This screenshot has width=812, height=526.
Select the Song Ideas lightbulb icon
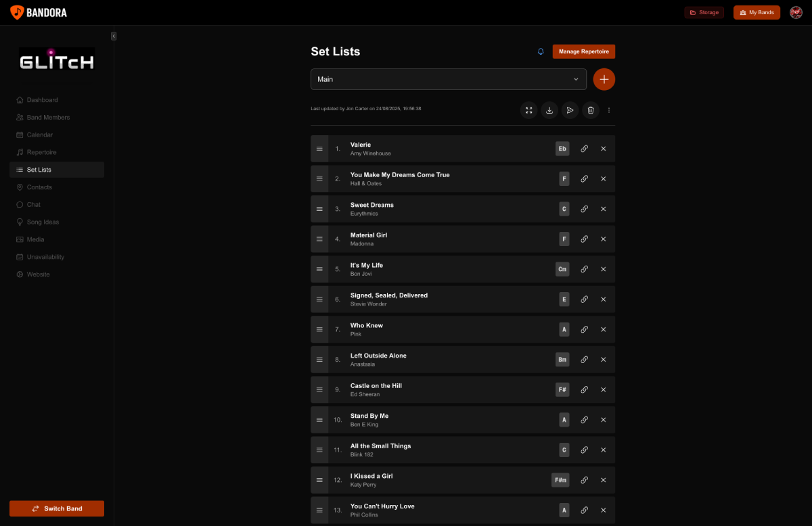pyautogui.click(x=20, y=222)
